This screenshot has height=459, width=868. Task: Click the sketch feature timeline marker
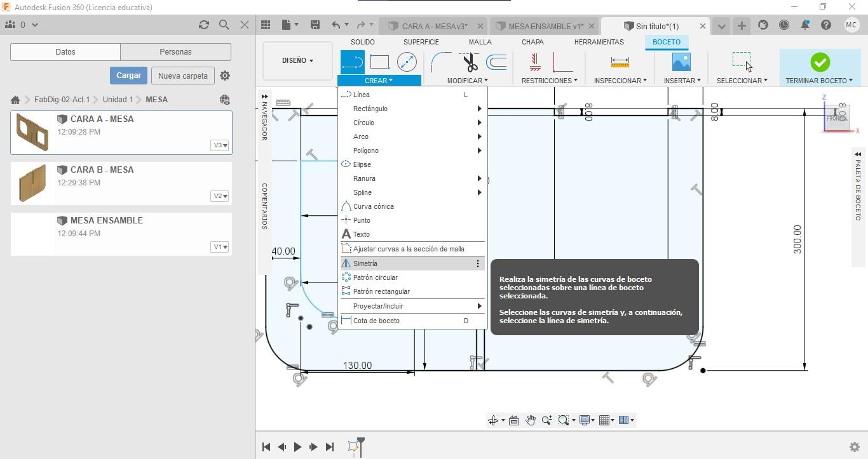point(355,447)
